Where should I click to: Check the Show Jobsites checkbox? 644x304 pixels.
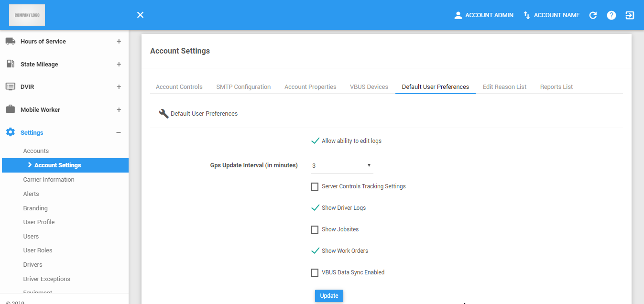click(x=315, y=229)
